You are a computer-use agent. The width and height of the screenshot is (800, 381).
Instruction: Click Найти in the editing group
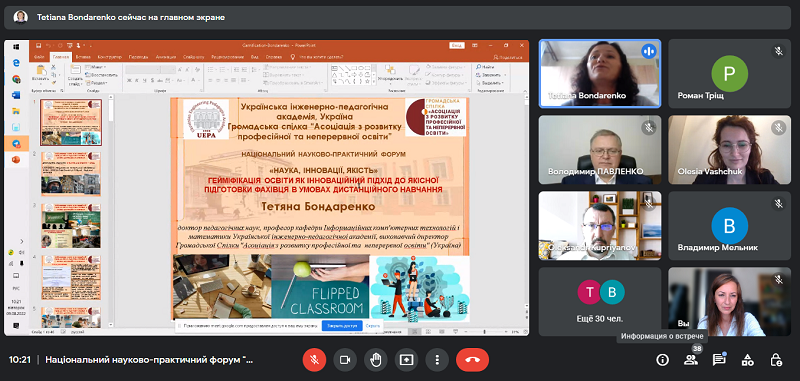click(x=485, y=67)
